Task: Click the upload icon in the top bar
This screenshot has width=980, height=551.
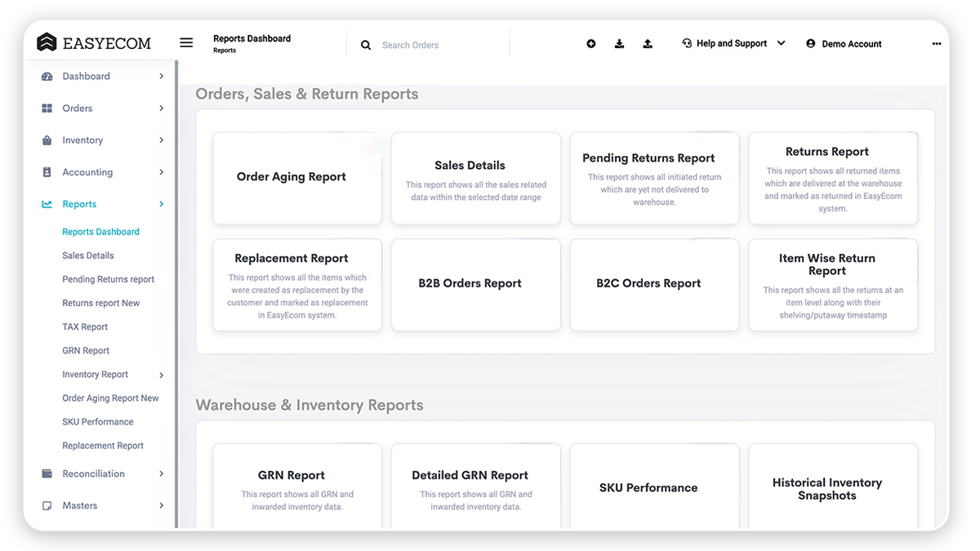Action: [x=648, y=43]
